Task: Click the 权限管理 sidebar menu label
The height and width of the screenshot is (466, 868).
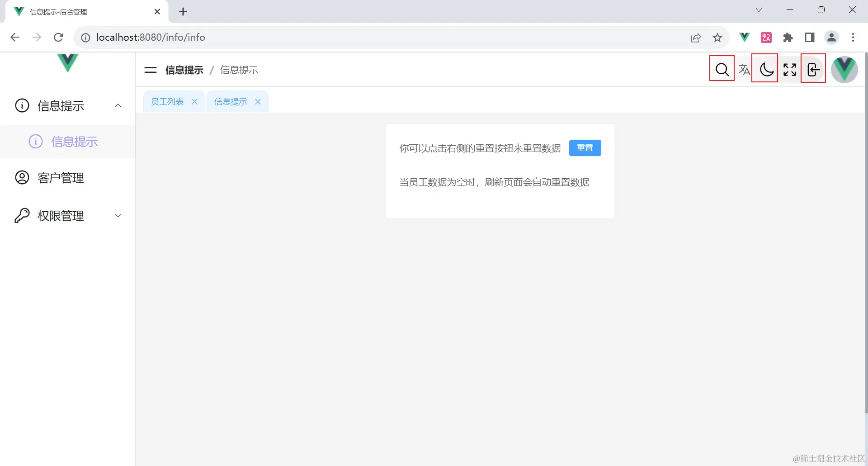Action: pos(61,216)
